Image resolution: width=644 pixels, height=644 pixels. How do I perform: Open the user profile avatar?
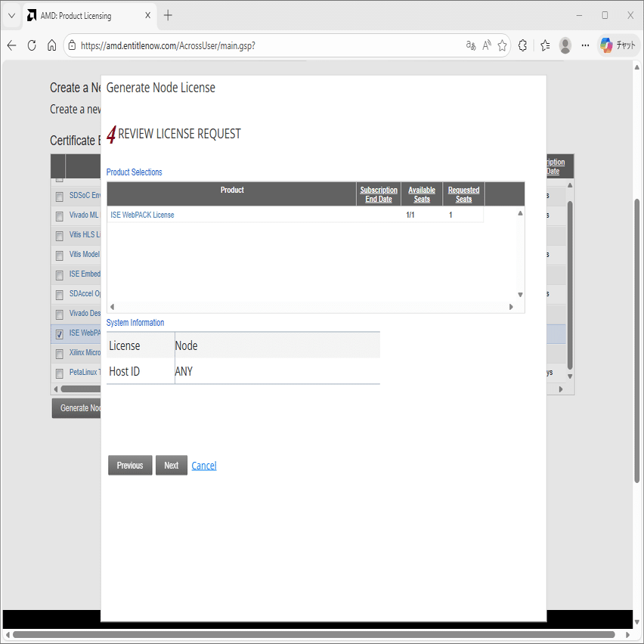point(565,45)
